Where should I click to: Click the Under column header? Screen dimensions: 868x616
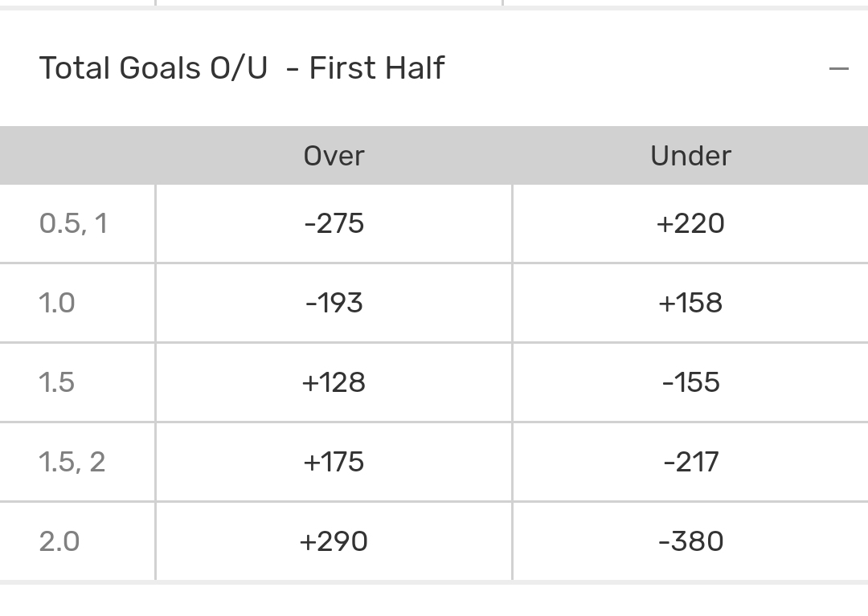click(690, 156)
